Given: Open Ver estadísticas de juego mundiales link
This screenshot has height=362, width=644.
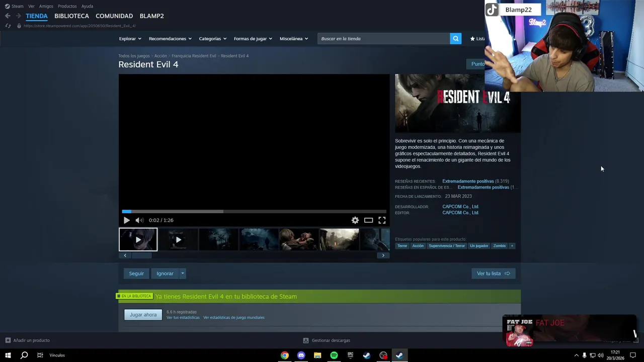Looking at the screenshot, I should pyautogui.click(x=234, y=318).
